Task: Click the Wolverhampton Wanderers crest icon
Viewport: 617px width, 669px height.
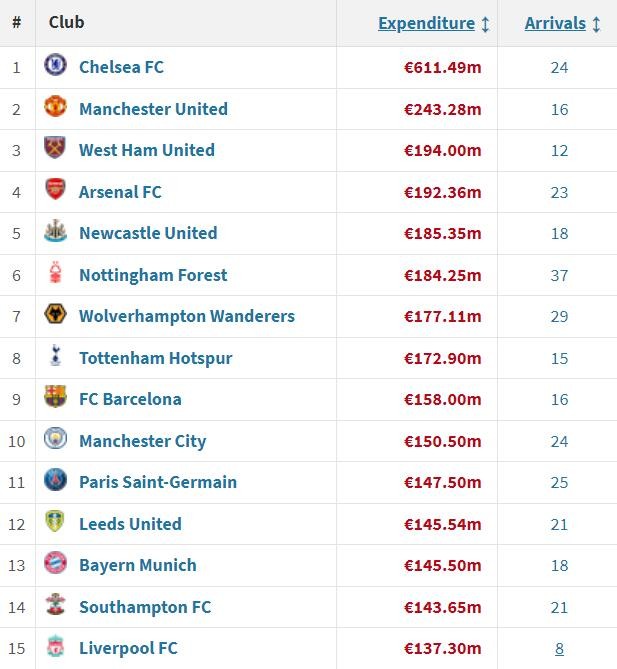Action: click(x=56, y=315)
